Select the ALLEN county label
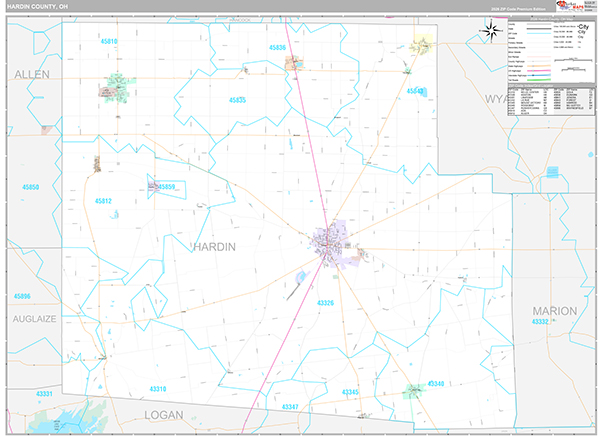 [x=32, y=74]
